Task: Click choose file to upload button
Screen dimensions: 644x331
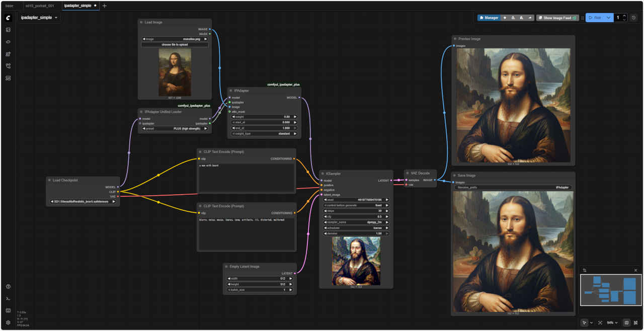Action: (175, 44)
